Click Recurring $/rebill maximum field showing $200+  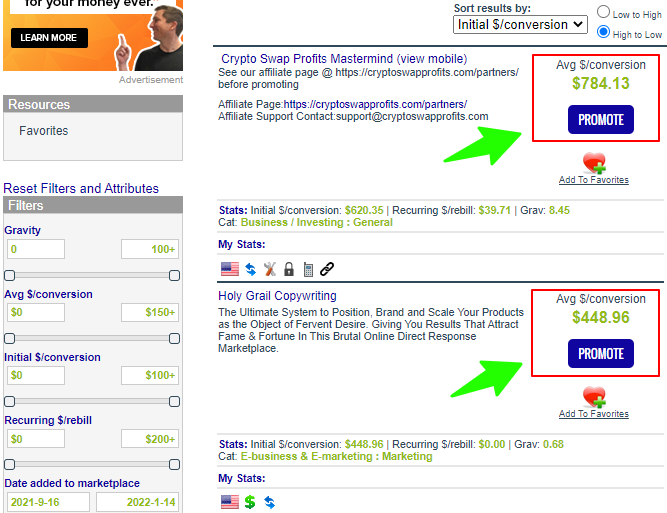150,439
